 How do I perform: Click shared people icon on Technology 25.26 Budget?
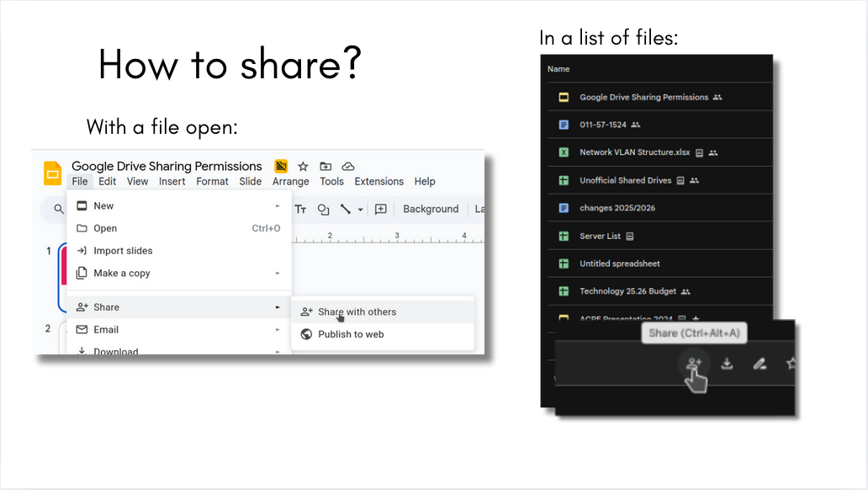click(x=685, y=291)
